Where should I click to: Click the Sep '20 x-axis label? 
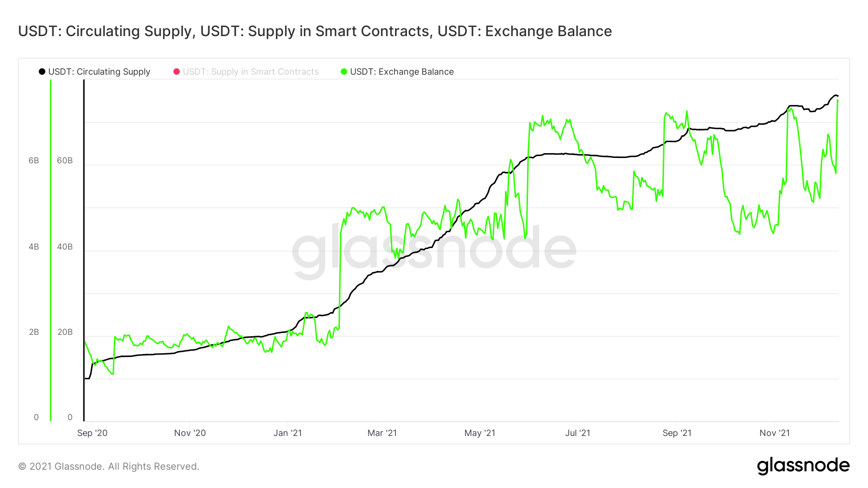pyautogui.click(x=92, y=433)
